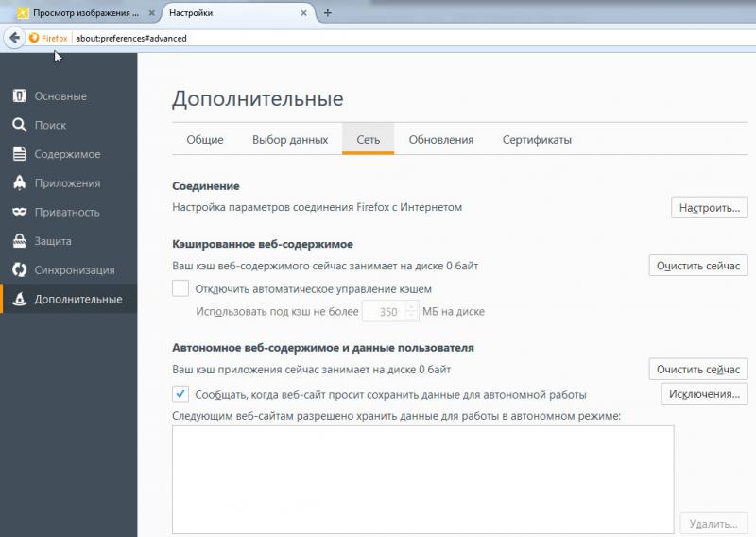Viewport: 756px width, 537px height.
Task: Open Приложения in the sidebar
Action: coord(68,182)
